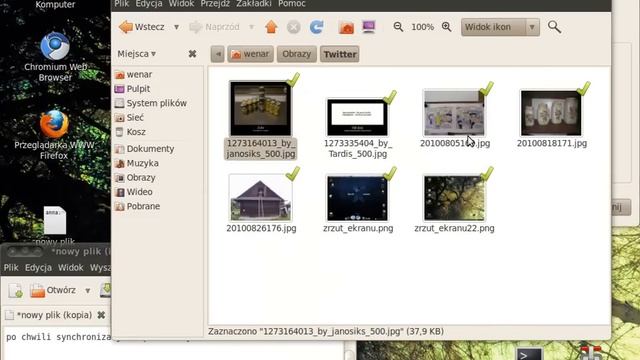This screenshot has width=640, height=360.
Task: Open Pobrane in the sidebar
Action: point(138,207)
